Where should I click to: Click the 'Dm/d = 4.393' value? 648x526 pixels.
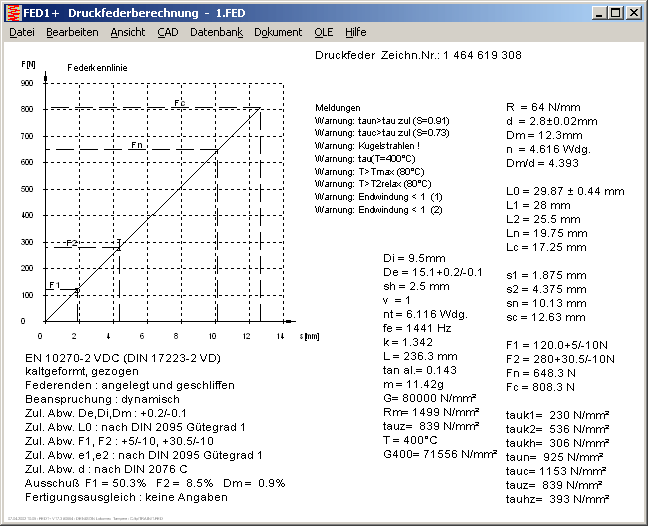542,163
